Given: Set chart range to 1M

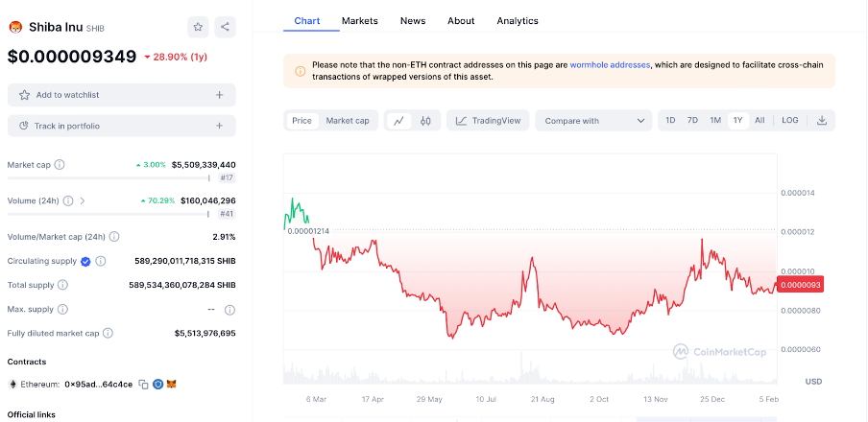Looking at the screenshot, I should [x=715, y=120].
